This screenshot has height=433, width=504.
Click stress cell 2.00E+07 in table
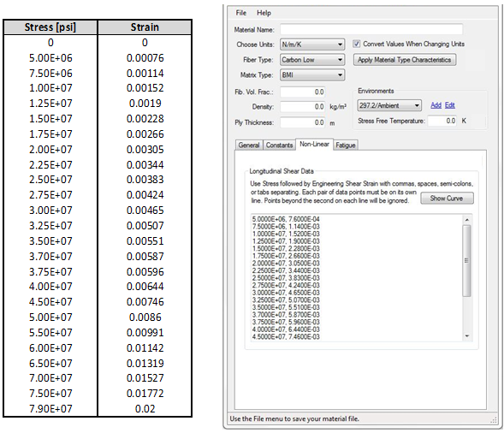[x=50, y=150]
